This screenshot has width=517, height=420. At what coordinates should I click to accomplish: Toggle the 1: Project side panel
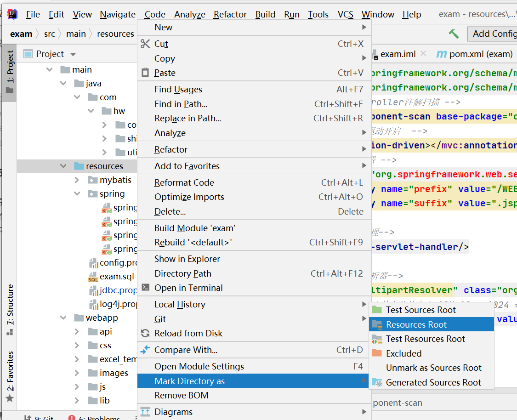10,72
